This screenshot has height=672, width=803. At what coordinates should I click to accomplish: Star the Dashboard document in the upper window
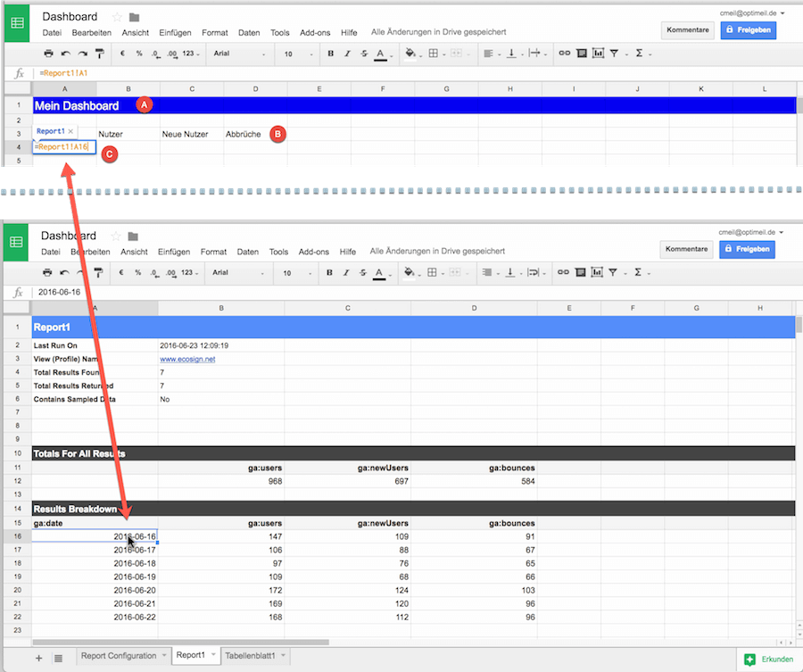pyautogui.click(x=117, y=17)
